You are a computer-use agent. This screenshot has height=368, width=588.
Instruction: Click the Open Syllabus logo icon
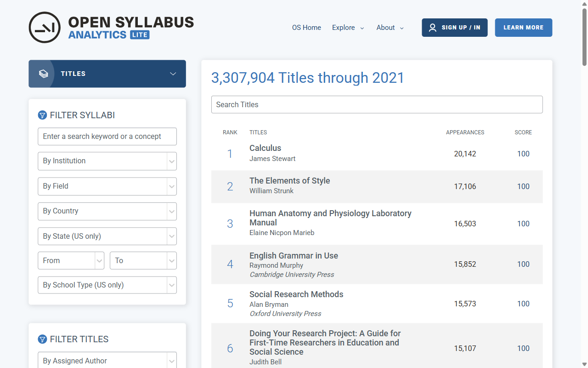point(45,28)
